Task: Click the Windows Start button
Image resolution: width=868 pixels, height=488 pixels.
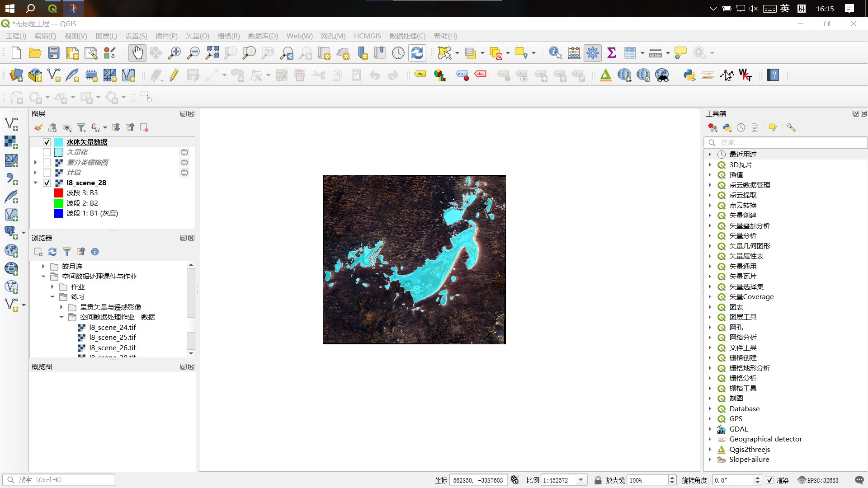Action: point(9,8)
